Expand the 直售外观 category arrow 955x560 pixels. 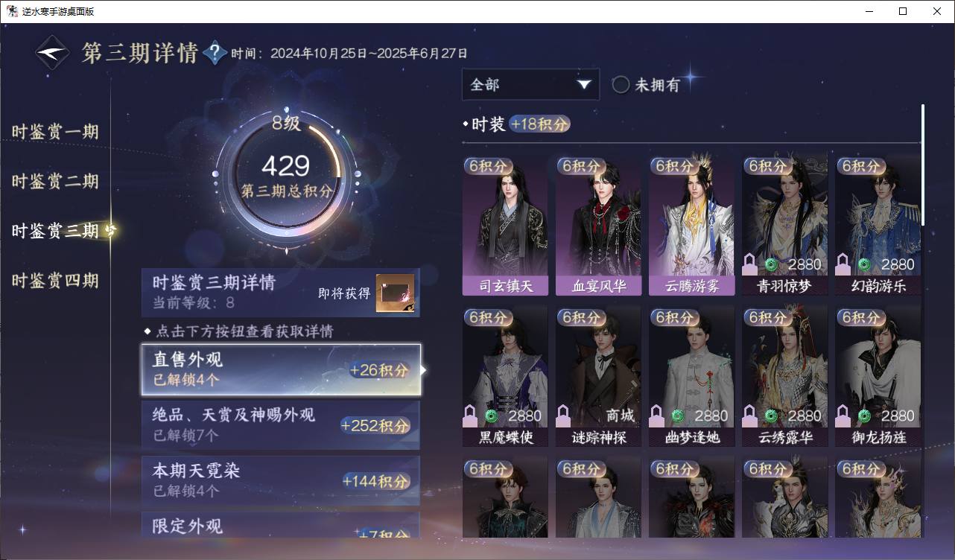pos(424,370)
